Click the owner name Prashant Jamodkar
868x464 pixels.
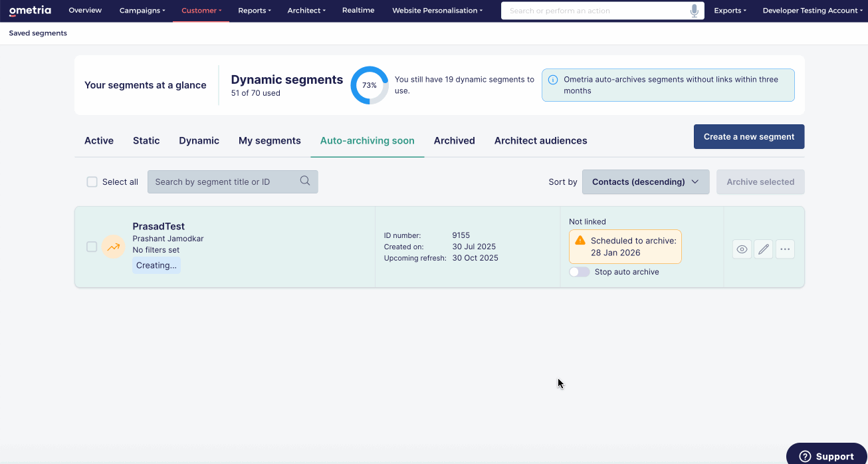click(x=168, y=239)
